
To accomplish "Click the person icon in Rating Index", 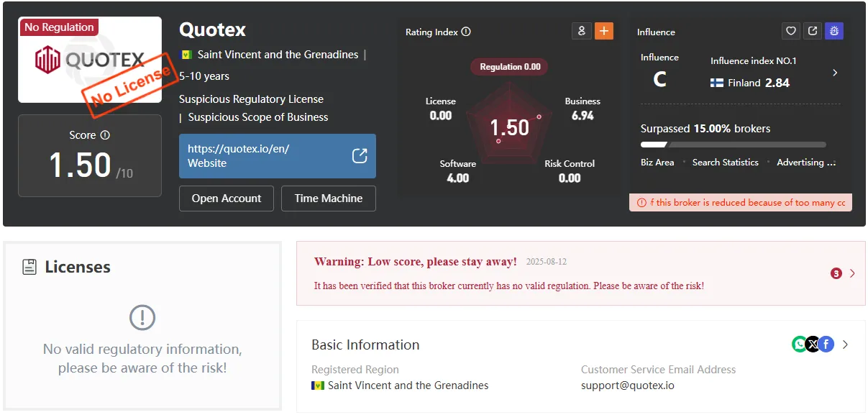I will (x=582, y=31).
